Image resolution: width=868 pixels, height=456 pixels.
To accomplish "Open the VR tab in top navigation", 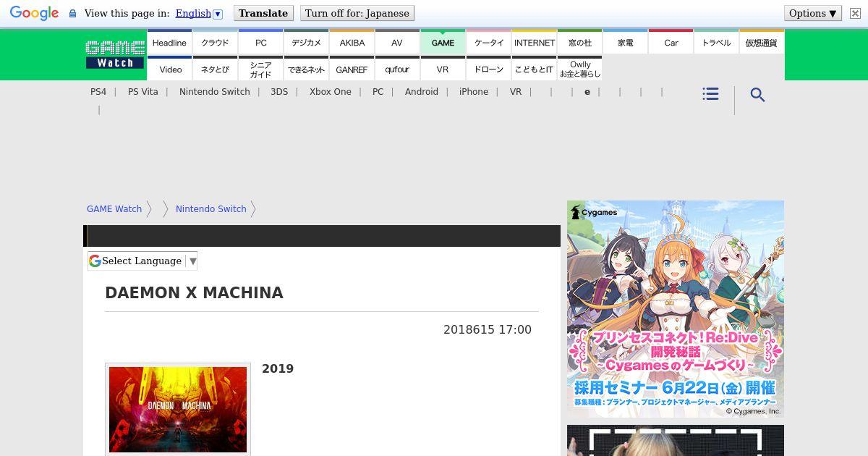I will coord(443,69).
